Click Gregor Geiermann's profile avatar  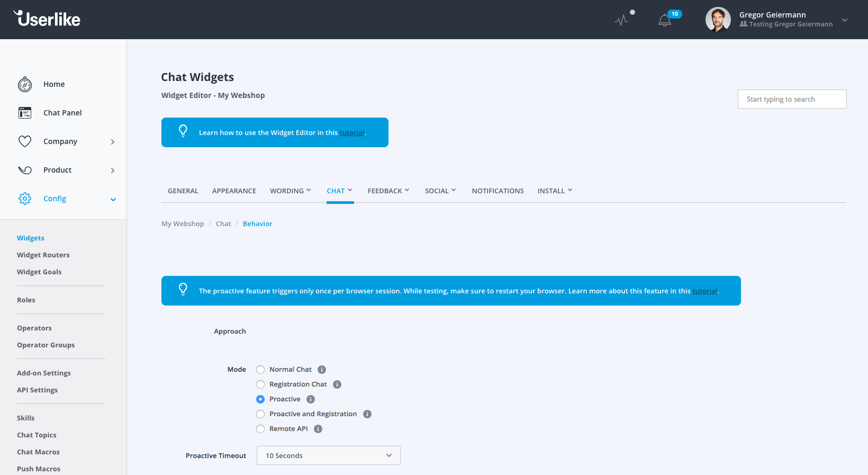click(718, 20)
